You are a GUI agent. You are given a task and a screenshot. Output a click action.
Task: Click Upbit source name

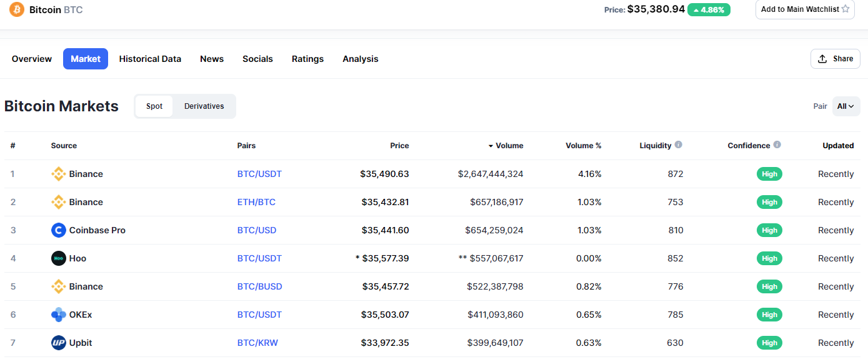pos(81,343)
